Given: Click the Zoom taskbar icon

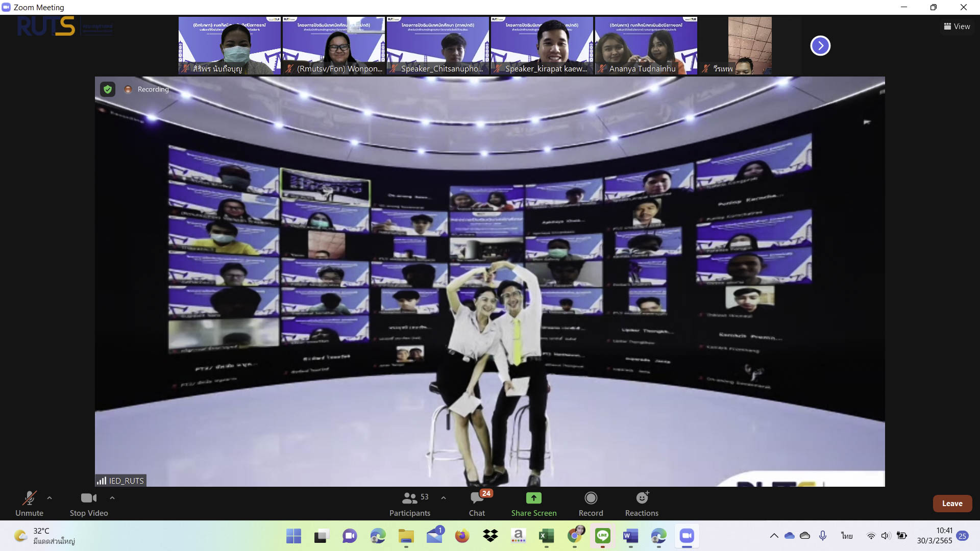Looking at the screenshot, I should [687, 536].
